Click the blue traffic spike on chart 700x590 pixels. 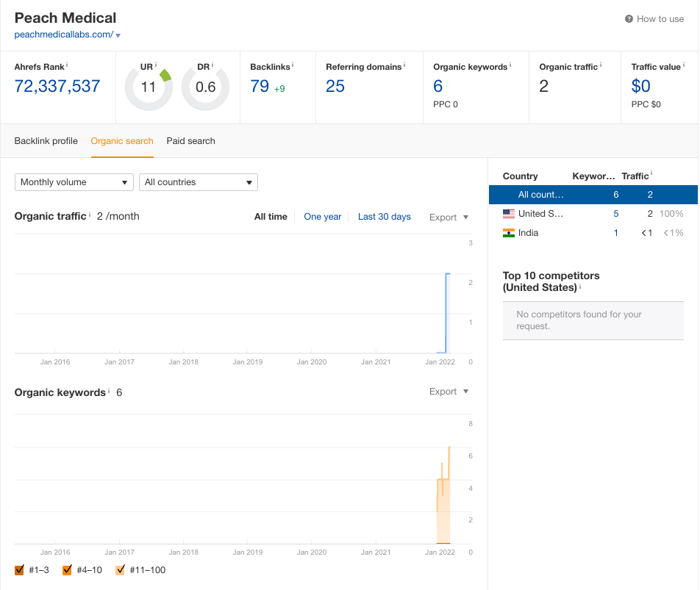coord(446,312)
